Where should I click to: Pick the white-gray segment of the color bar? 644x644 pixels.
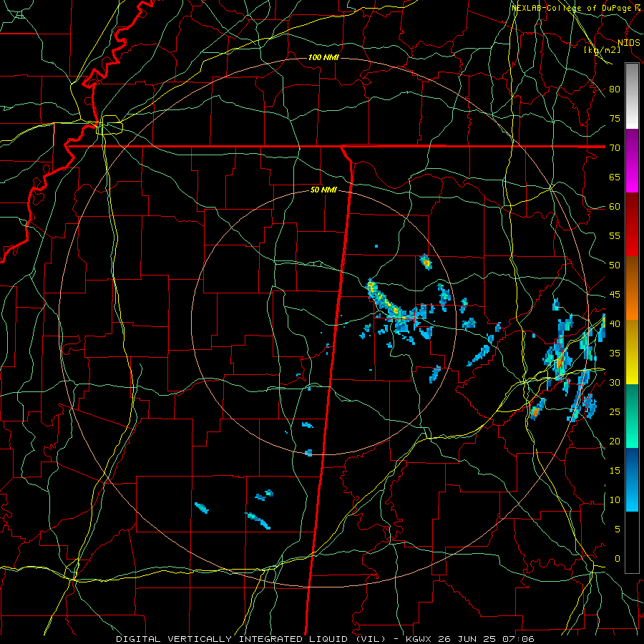coord(632,96)
